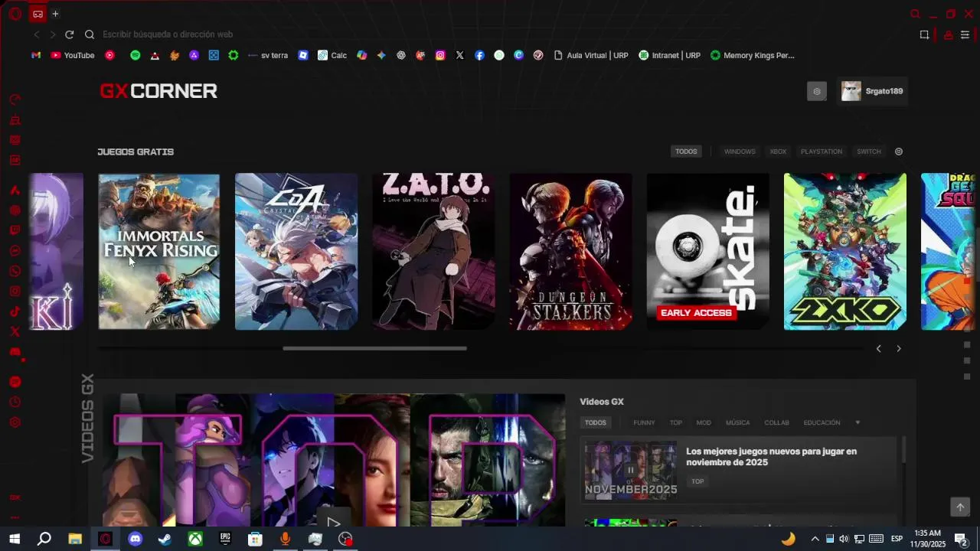Screen dimensions: 980x551
Task: Open the Dungeon Stalkers game card
Action: click(570, 252)
